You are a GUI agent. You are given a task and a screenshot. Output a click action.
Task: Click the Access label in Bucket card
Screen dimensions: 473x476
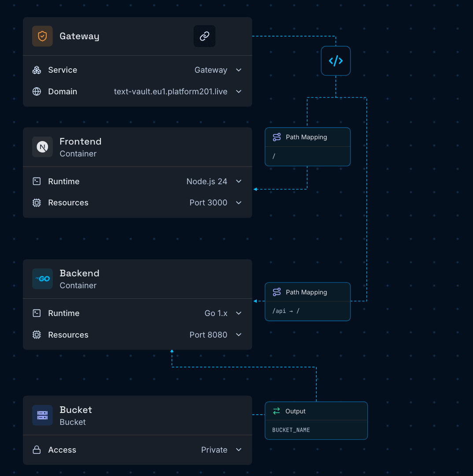[62, 450]
